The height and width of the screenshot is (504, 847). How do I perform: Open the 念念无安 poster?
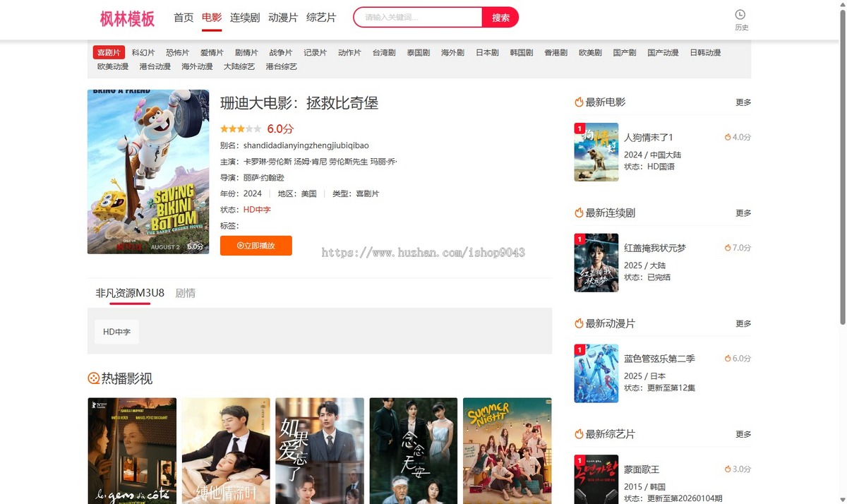[x=414, y=451]
